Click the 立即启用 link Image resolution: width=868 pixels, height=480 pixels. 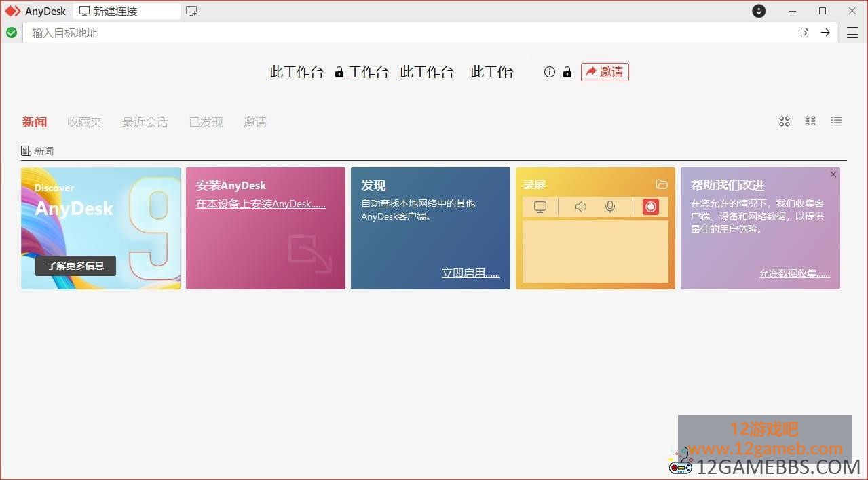471,273
